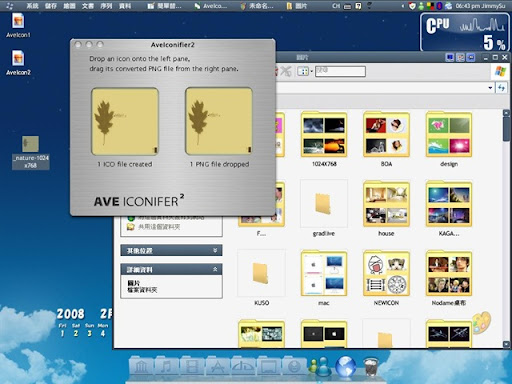Click the CPU meter widget

[465, 32]
